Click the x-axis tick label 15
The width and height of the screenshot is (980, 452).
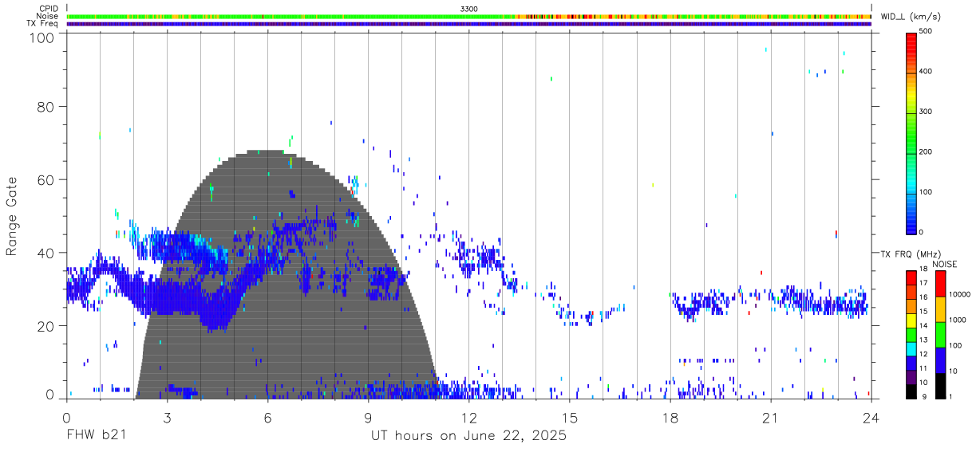(x=570, y=417)
